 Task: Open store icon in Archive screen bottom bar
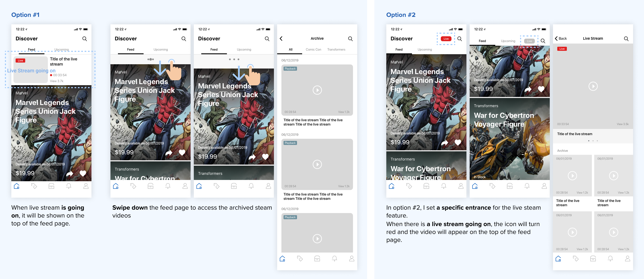coord(317,259)
